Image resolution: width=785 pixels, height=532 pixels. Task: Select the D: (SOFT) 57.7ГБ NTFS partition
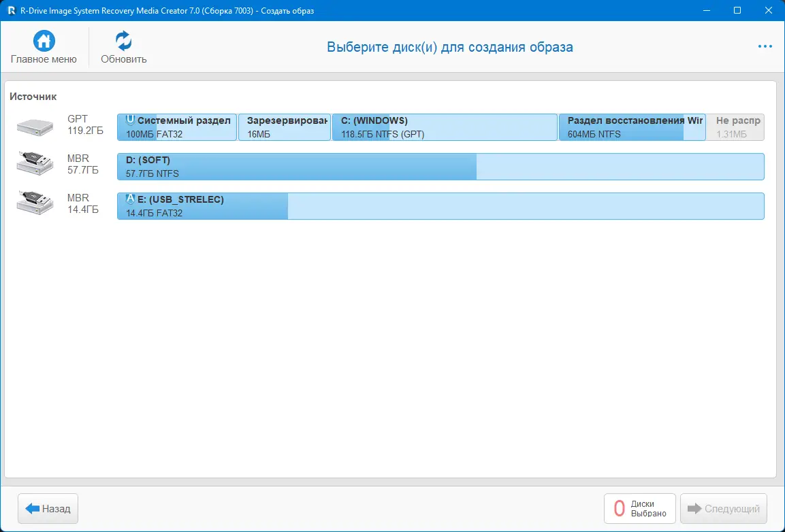click(440, 167)
